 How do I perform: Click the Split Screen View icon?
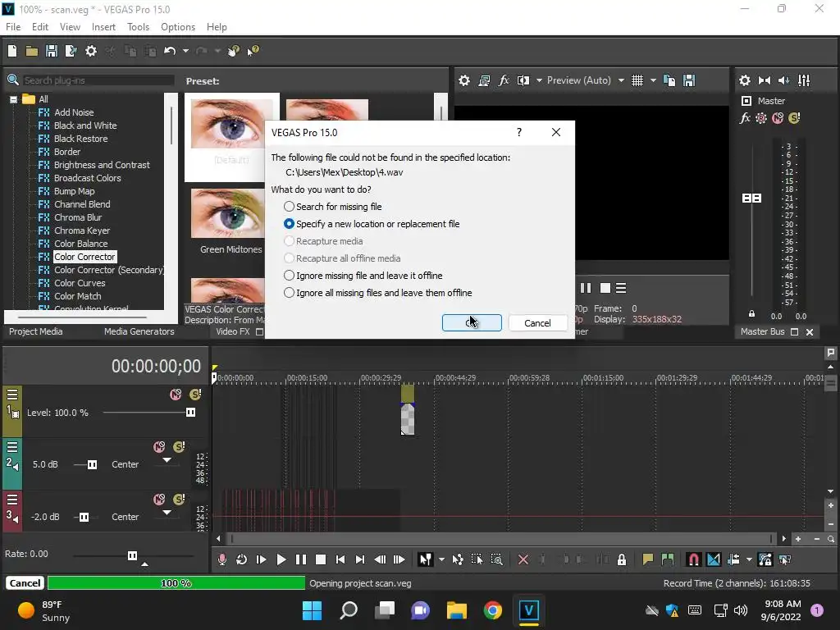click(523, 80)
